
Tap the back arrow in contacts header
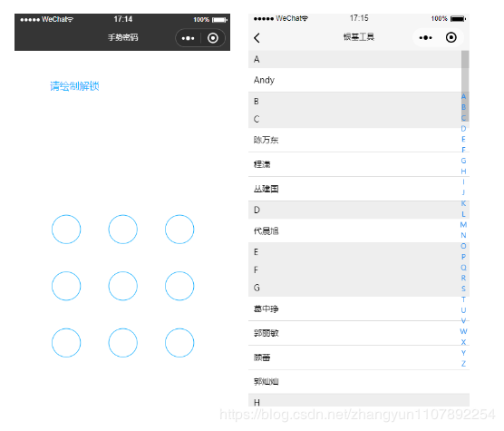pyautogui.click(x=257, y=38)
